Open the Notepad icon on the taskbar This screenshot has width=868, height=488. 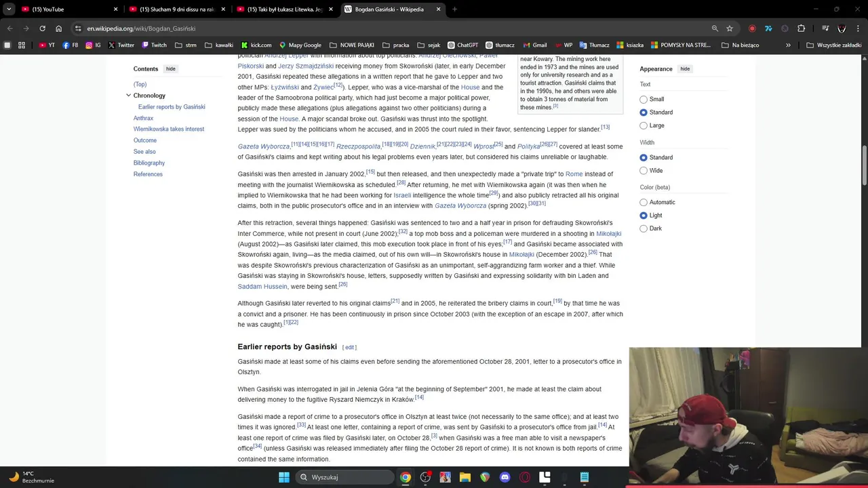pos(585,477)
